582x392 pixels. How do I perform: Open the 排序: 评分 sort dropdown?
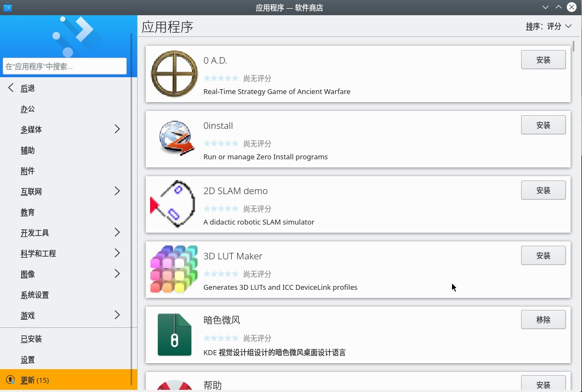click(549, 26)
